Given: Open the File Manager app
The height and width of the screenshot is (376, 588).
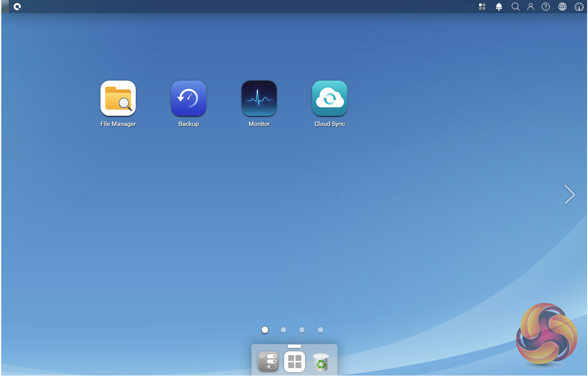Looking at the screenshot, I should [118, 98].
